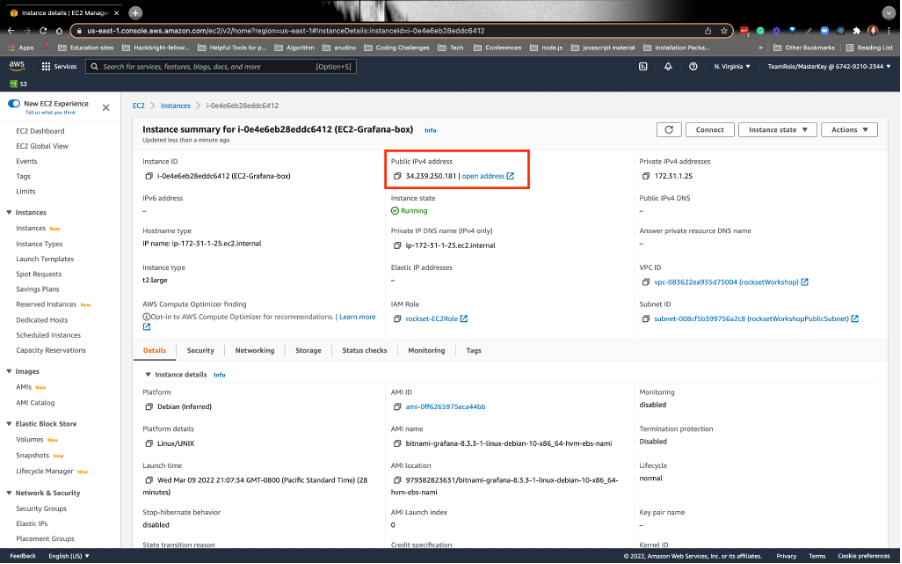Open the TeamRole/MasterKey account menu
This screenshot has height=564, width=902.
(x=829, y=67)
